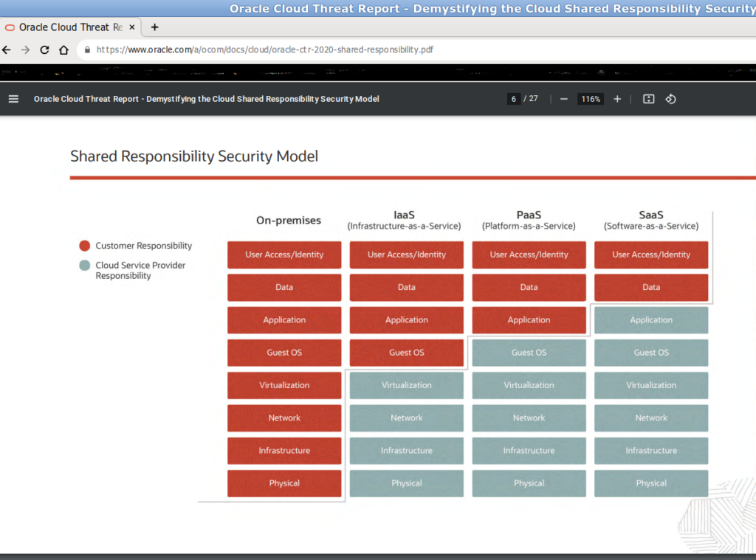Go back to the previous page
756x560 pixels.
(x=7, y=49)
